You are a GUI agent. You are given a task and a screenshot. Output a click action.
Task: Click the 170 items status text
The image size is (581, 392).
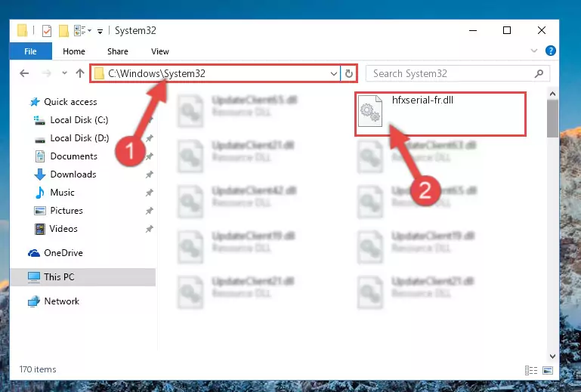tap(38, 369)
